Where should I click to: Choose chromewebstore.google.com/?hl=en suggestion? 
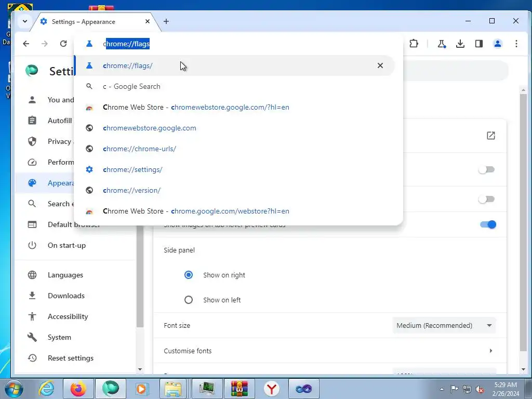coord(234,107)
